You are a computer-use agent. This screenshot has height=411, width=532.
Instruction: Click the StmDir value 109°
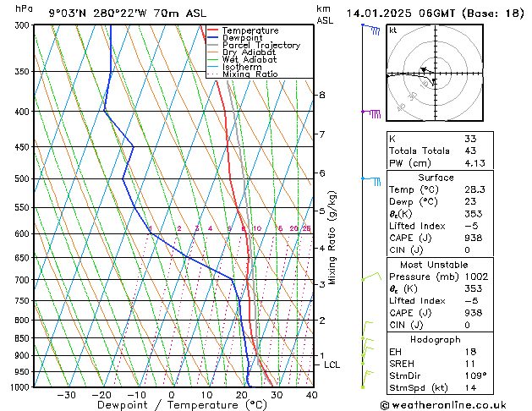475,375
